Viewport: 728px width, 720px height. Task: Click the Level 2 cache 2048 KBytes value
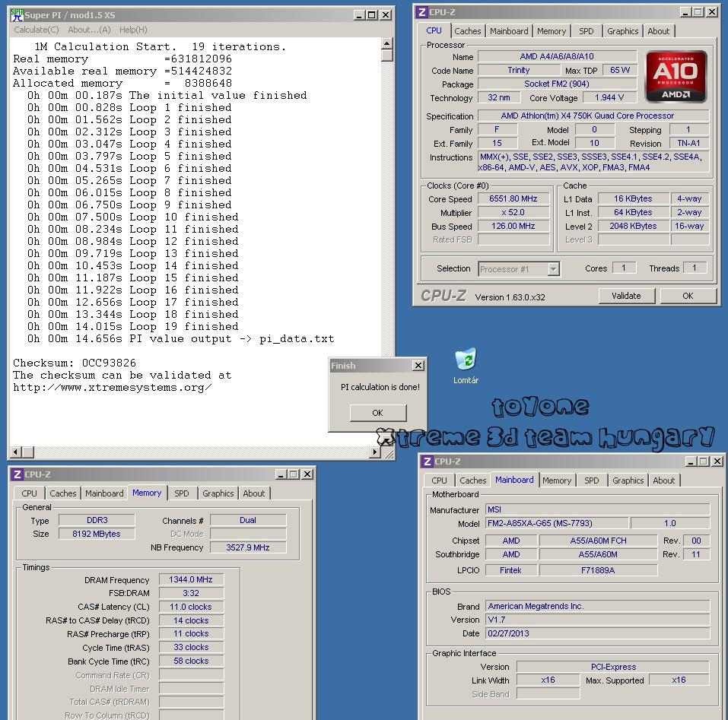point(633,226)
